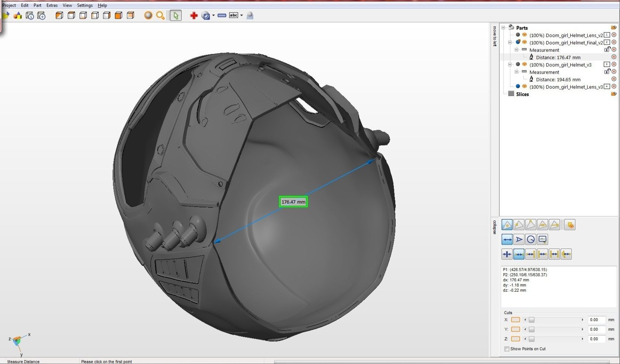Select the add note abc annotation icon

(x=542, y=239)
